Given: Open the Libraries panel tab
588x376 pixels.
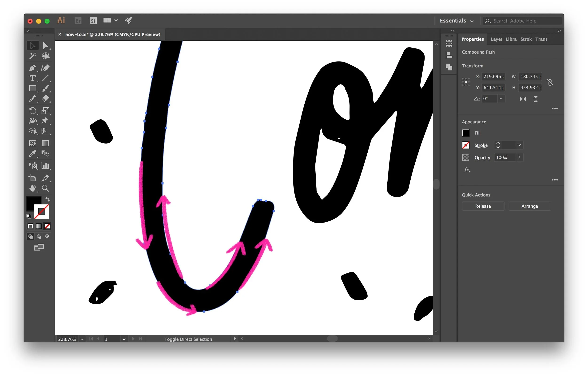Looking at the screenshot, I should point(511,39).
